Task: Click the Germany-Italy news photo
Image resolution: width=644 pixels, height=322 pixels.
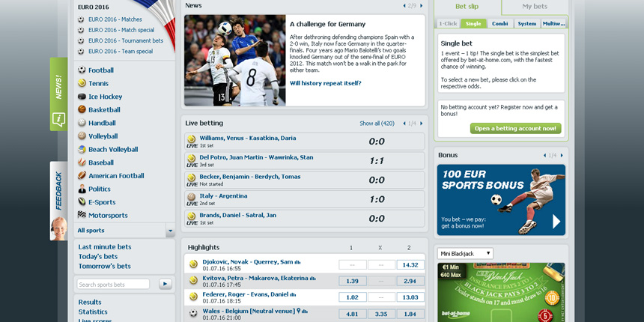Action: pos(235,61)
